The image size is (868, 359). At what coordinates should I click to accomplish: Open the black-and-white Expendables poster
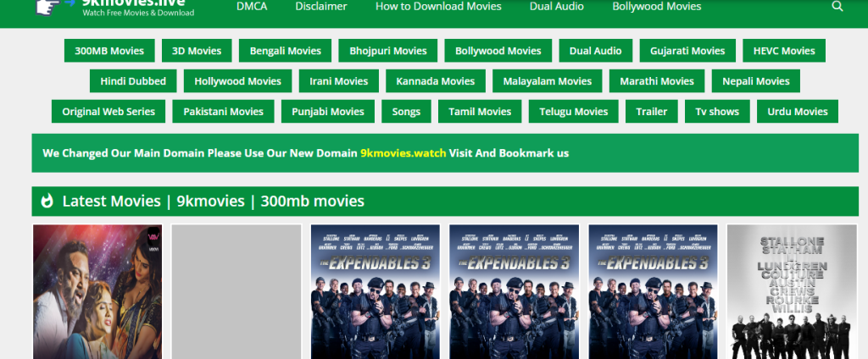(x=793, y=291)
